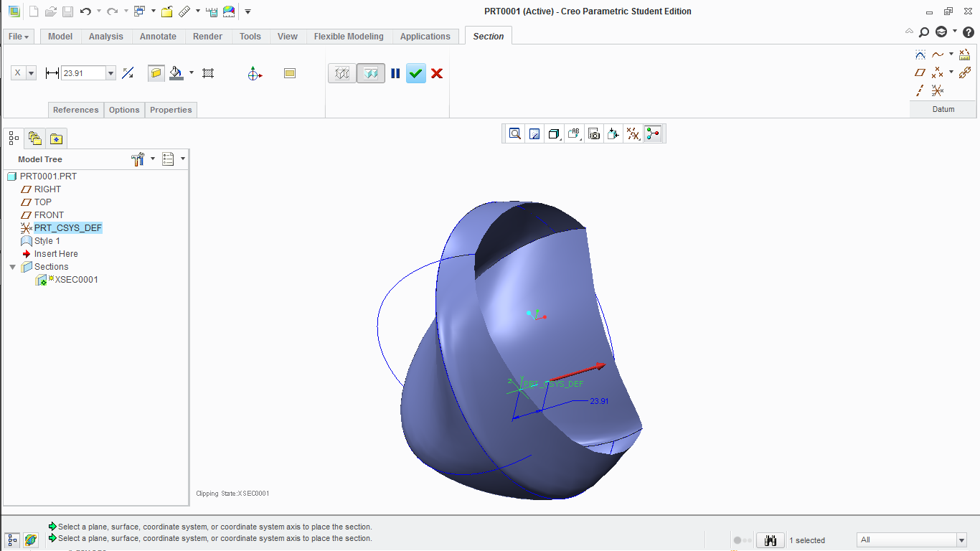Click the measure ruler icon in quick access toolbar
This screenshot has height=551, width=980.
184,11
